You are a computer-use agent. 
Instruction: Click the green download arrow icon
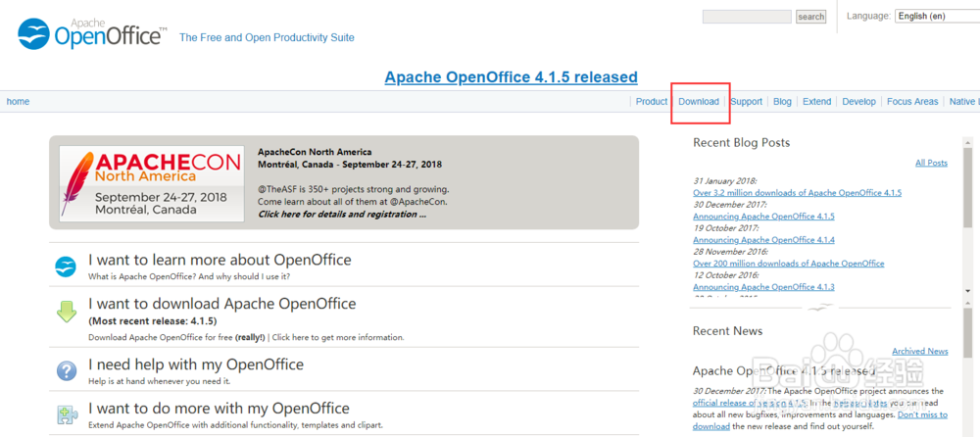[66, 312]
